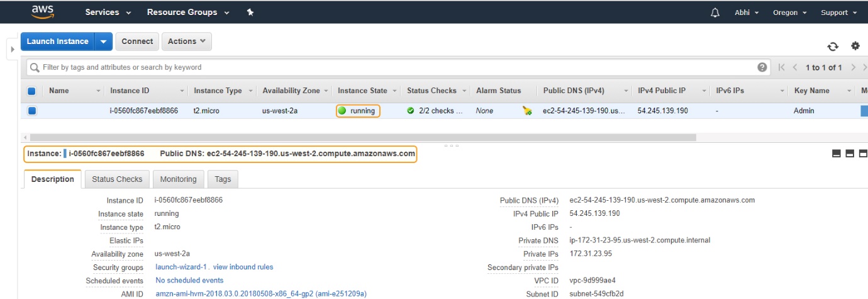Open view inbound rules link
The height and width of the screenshot is (299, 868).
[243, 267]
